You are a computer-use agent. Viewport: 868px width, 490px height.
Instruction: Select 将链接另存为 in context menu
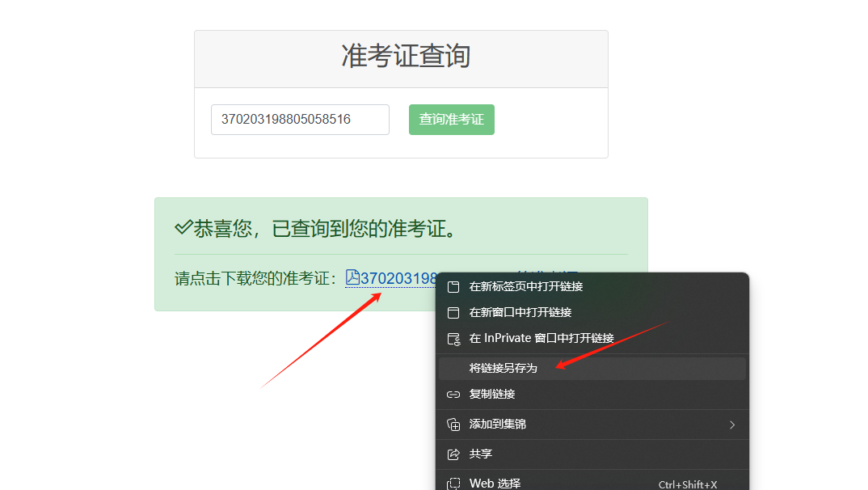click(592, 368)
